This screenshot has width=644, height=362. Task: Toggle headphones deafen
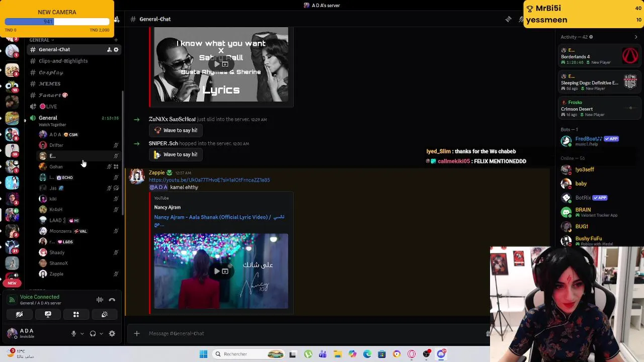click(x=93, y=333)
